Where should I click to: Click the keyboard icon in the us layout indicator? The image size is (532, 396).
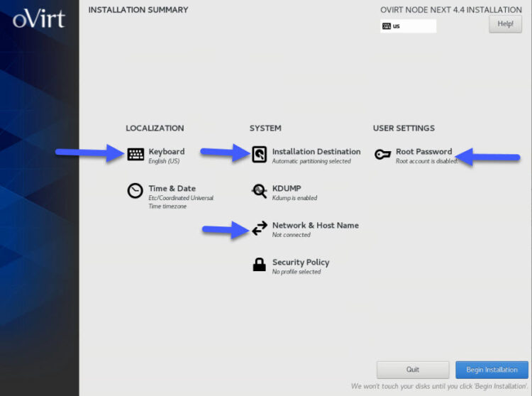[x=387, y=26]
